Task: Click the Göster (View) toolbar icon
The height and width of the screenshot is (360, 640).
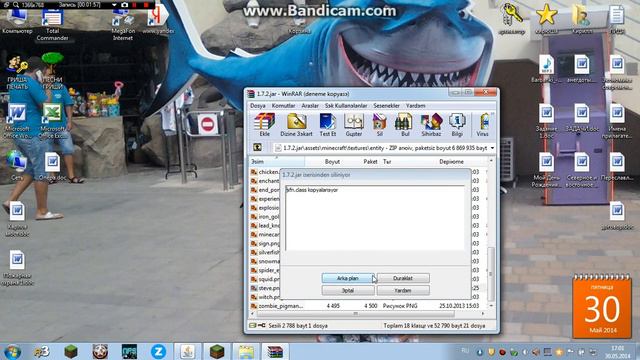Action: pos(353,125)
